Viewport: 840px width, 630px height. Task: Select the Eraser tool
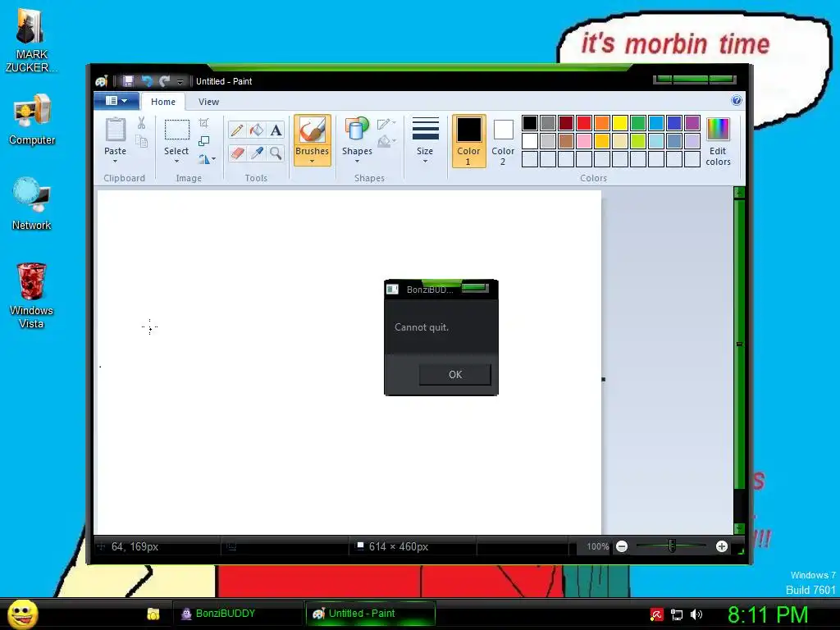[237, 153]
